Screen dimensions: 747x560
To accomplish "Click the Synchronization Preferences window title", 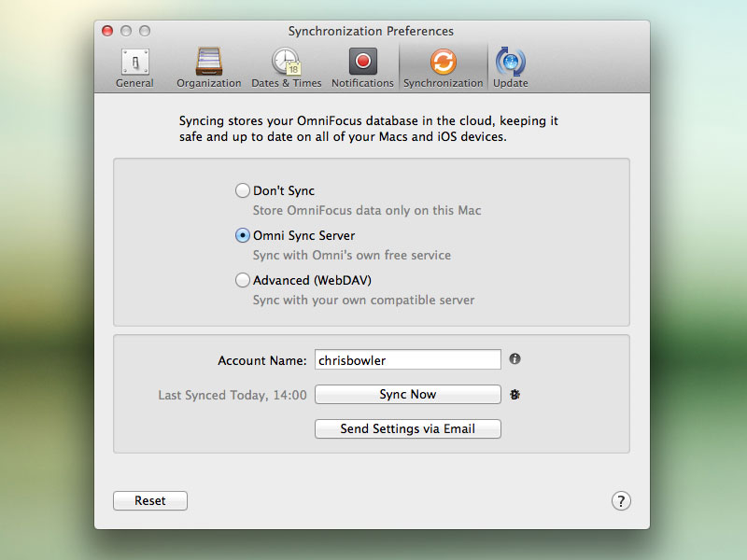I will [x=371, y=31].
